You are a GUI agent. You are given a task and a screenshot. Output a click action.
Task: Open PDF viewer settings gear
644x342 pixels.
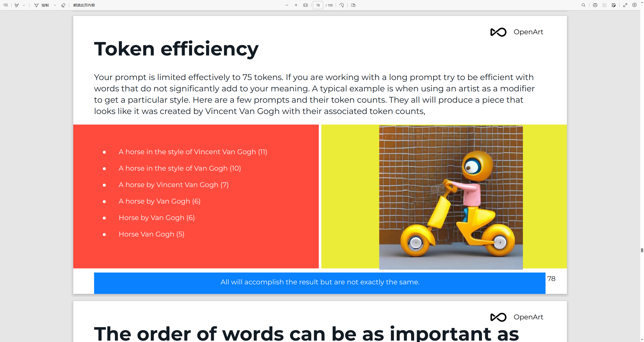click(634, 5)
